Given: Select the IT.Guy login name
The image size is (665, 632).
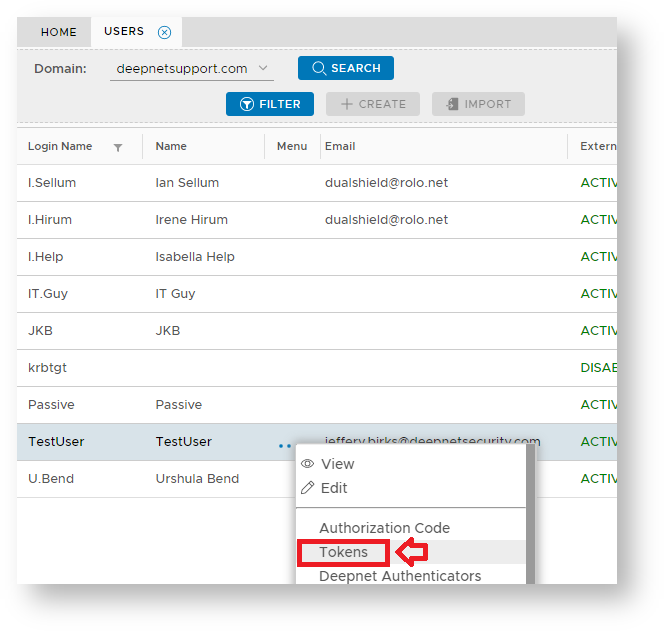Looking at the screenshot, I should 48,294.
